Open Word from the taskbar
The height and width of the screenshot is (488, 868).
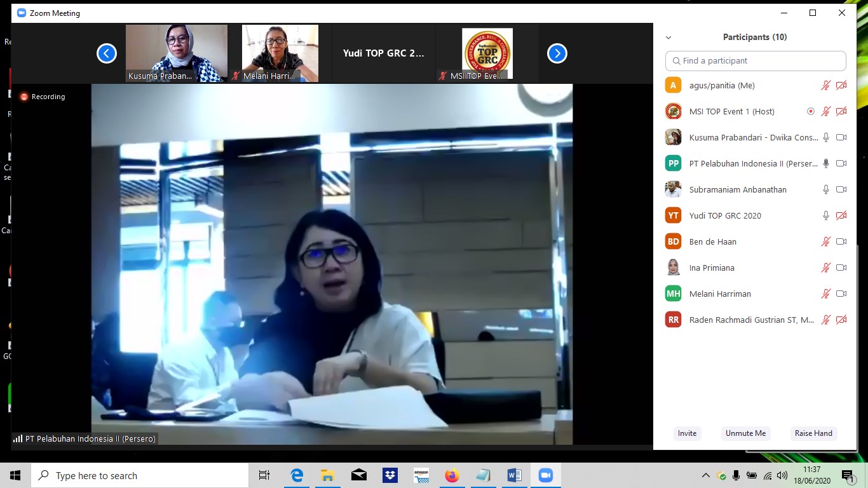tap(514, 475)
